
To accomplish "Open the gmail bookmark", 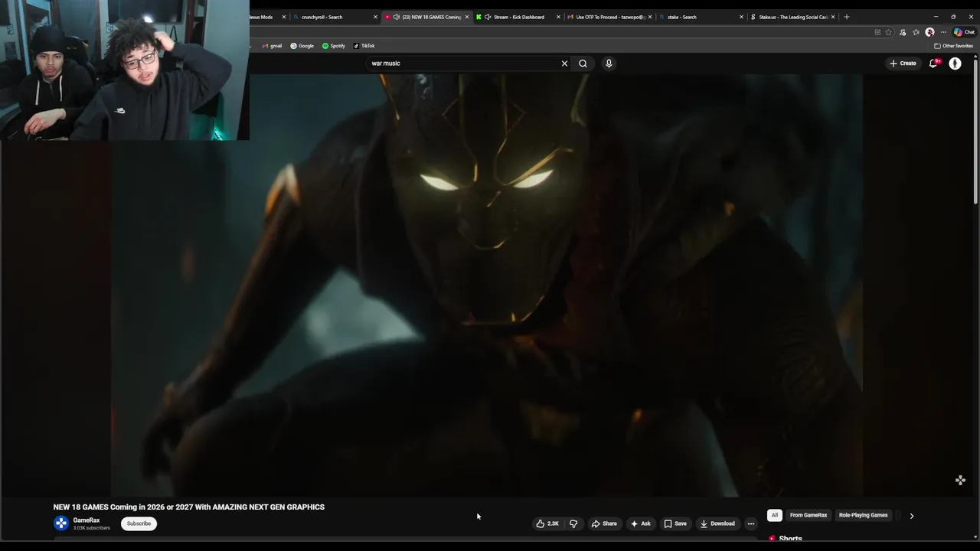I will pos(272,46).
